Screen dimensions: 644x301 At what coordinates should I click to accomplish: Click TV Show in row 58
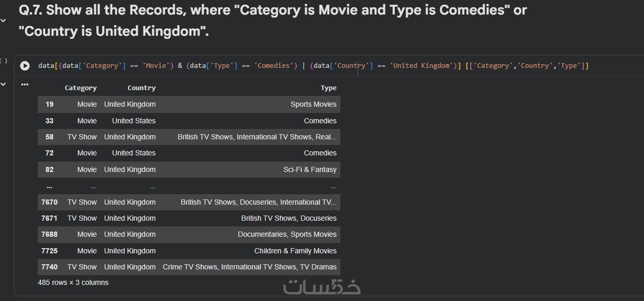82,137
